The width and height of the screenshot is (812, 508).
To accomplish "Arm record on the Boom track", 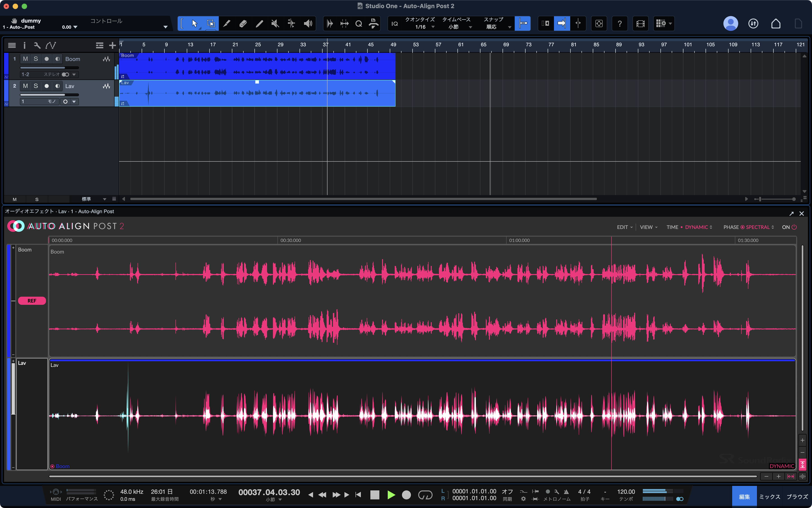I will coord(47,59).
